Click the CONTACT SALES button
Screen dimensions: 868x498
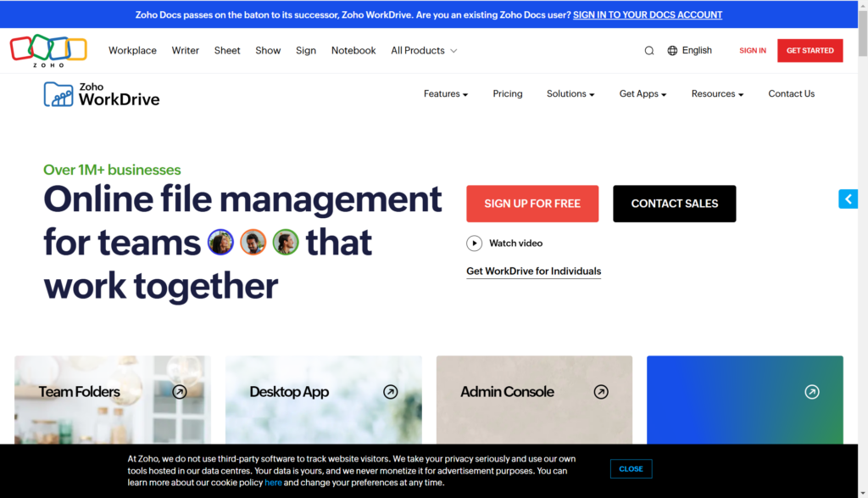click(674, 204)
